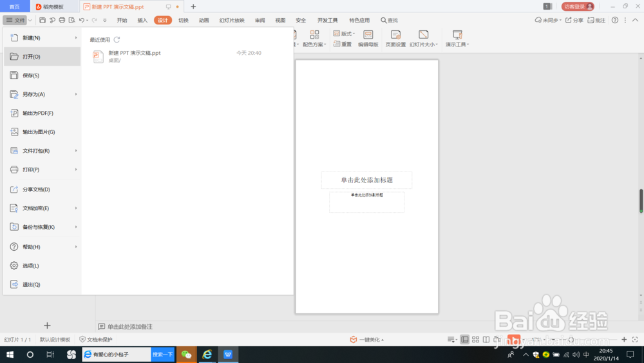Viewport: 644px width, 363px height.
Task: Open the help question mark icon
Action: pyautogui.click(x=615, y=20)
